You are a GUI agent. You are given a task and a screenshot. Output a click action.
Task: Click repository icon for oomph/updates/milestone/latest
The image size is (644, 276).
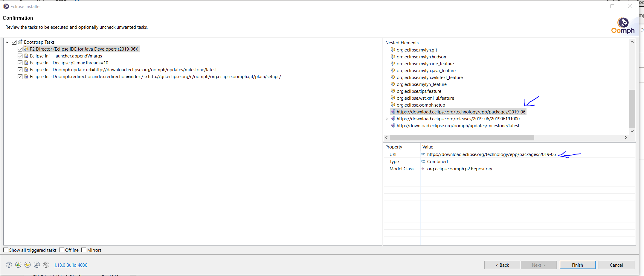click(x=393, y=125)
